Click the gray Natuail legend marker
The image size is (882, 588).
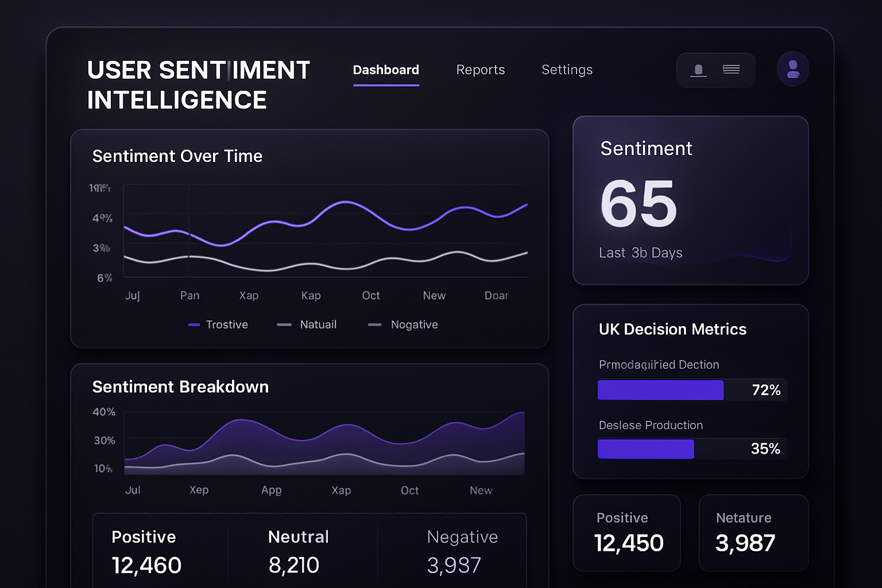click(284, 324)
